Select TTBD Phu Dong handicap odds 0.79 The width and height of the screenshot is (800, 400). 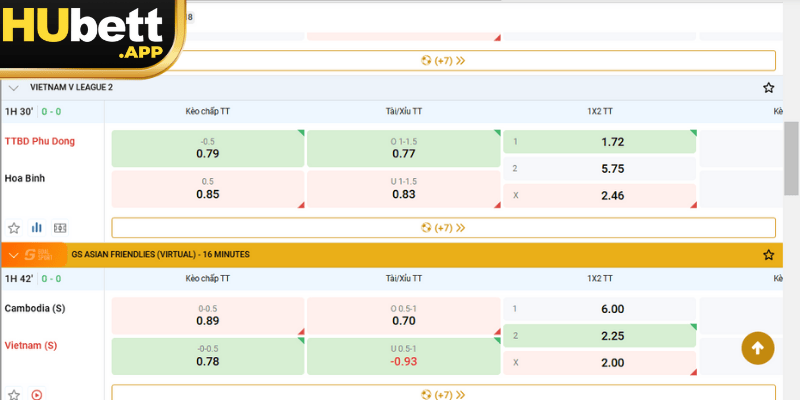207,148
